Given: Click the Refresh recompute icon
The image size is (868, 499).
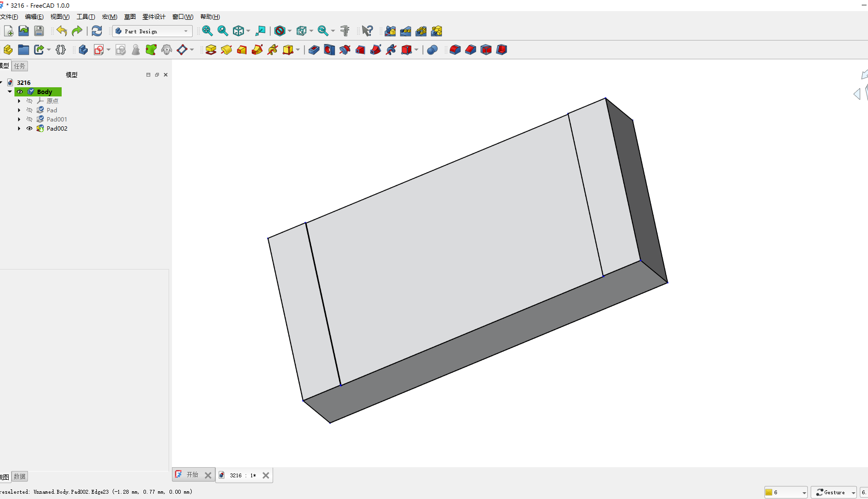Looking at the screenshot, I should (x=97, y=31).
